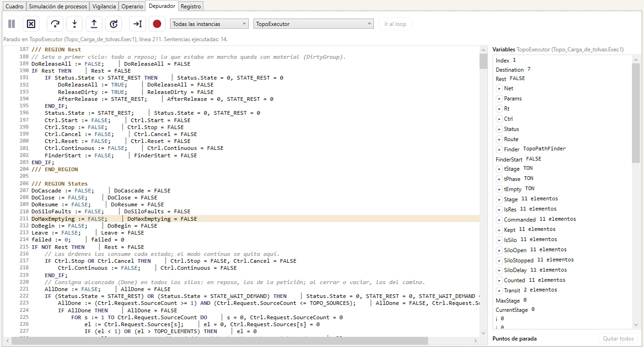Open the 'Todas las instancias' dropdown
The height and width of the screenshot is (347, 644).
click(209, 24)
